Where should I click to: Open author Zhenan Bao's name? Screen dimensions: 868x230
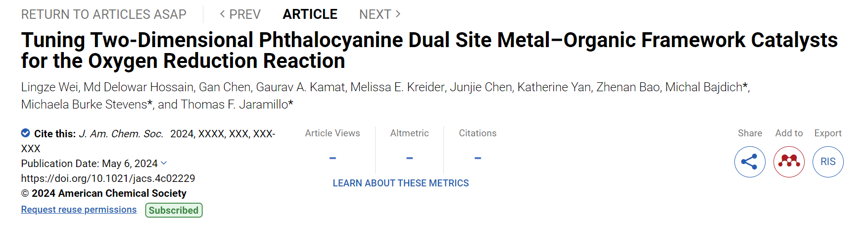[x=628, y=87]
